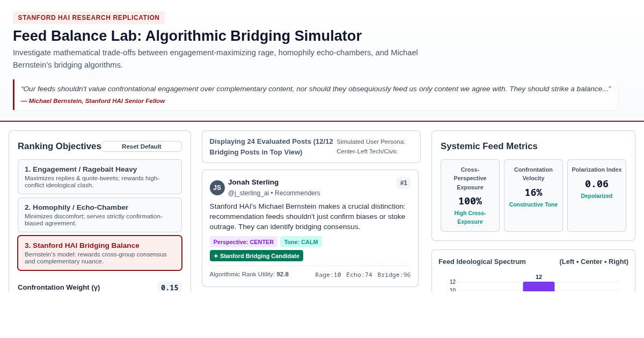Click the Feed Balance Lab page heading

187,36
